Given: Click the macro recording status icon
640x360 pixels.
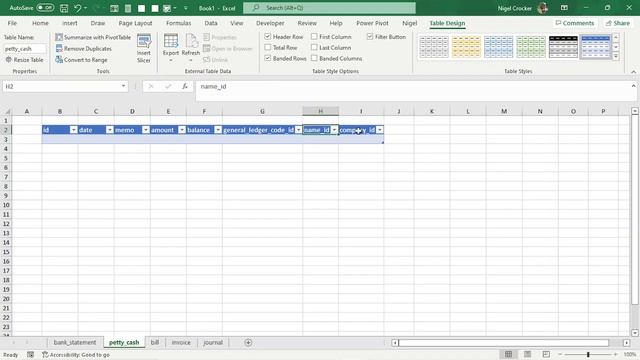Looking at the screenshot, I should (x=31, y=355).
